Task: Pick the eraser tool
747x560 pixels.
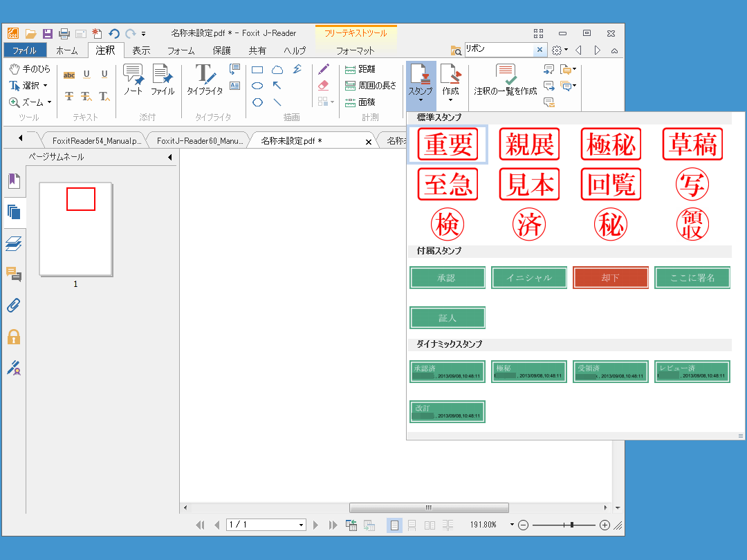Action: 324,85
